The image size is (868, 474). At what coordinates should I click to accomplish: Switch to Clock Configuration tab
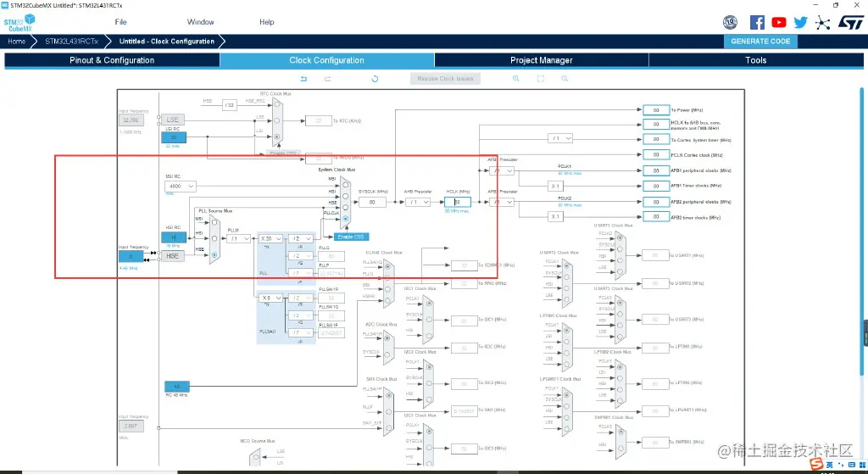[x=326, y=60]
